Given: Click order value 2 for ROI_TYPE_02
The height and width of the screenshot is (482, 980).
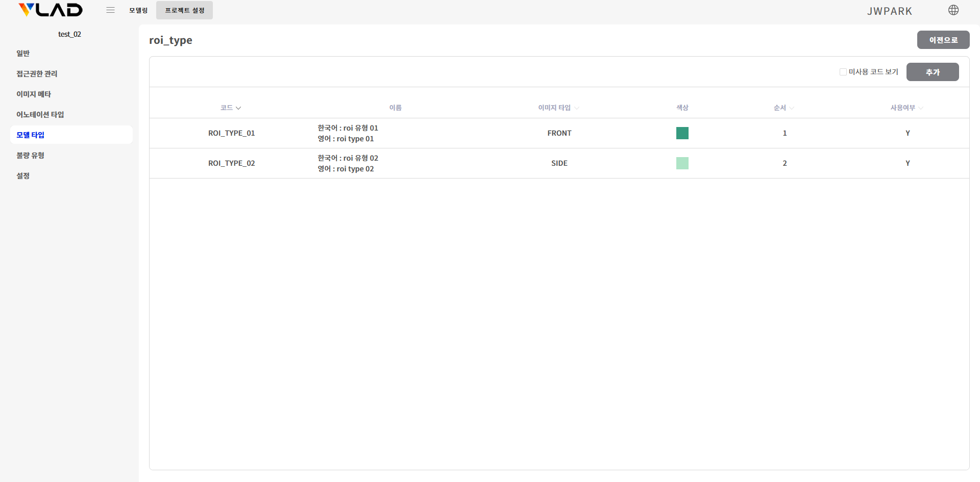Looking at the screenshot, I should click(785, 163).
